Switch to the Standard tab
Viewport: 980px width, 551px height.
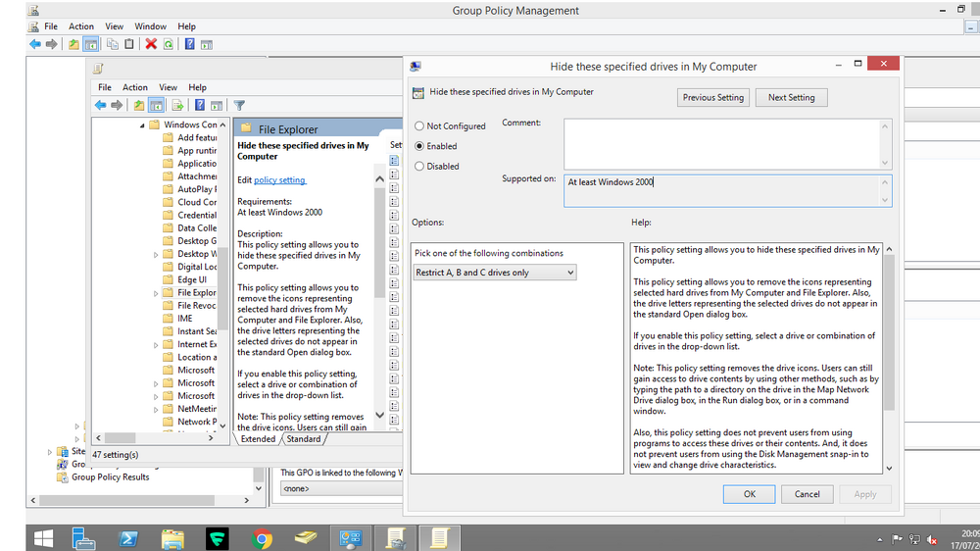304,439
